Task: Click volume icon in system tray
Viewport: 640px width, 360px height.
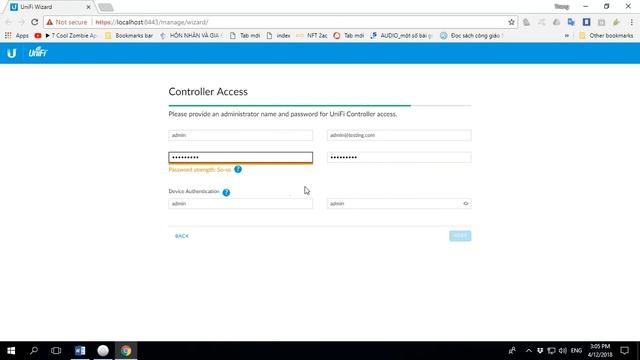Action: point(562,351)
